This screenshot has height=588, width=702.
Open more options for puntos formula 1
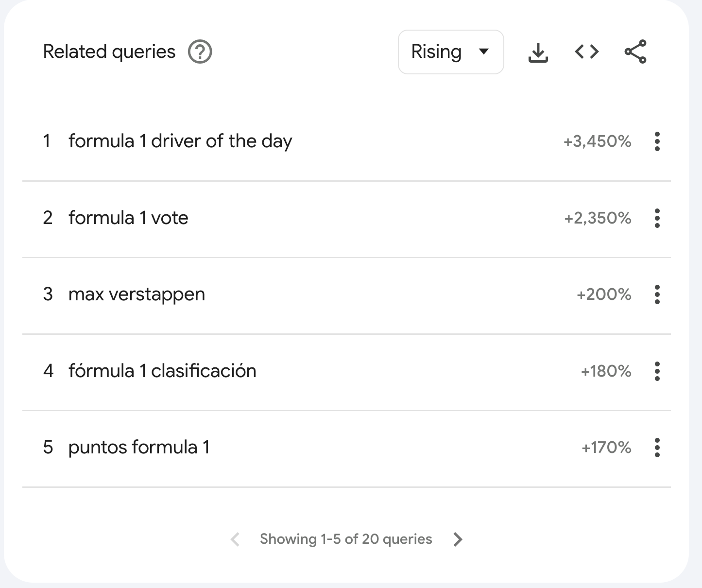click(x=657, y=448)
